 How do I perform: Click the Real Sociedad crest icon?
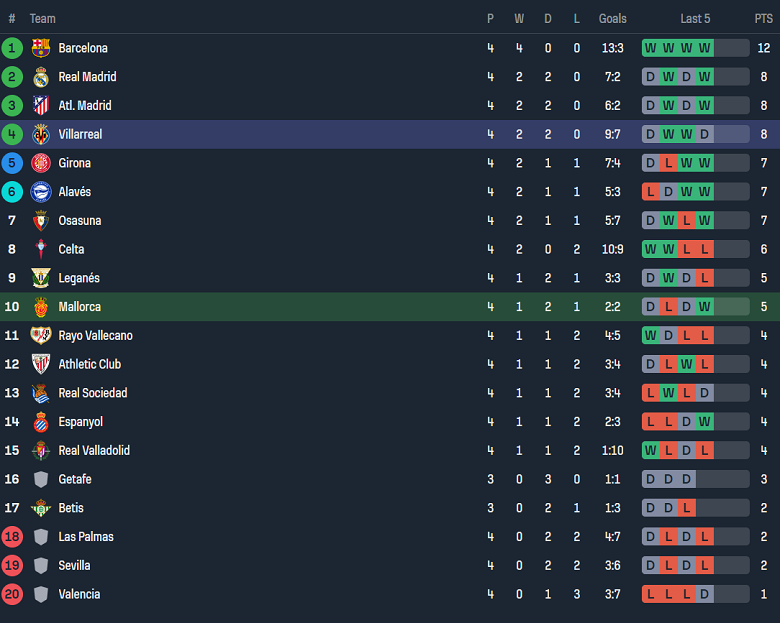(41, 394)
